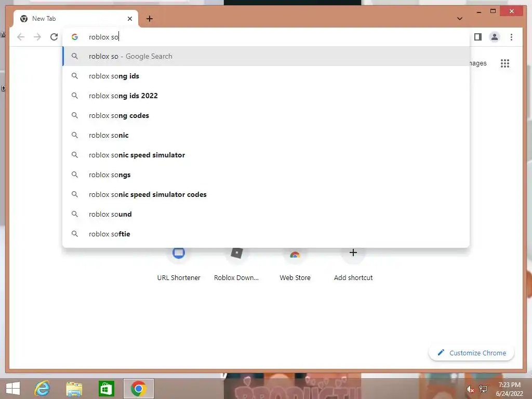Click the network tray icon
The height and width of the screenshot is (399, 532).
point(483,389)
